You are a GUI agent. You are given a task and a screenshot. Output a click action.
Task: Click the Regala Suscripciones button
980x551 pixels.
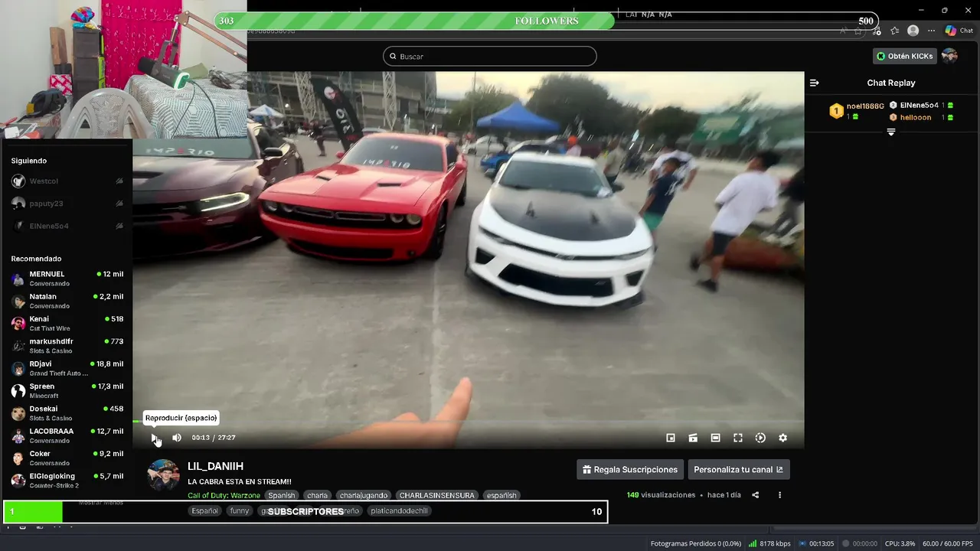point(630,469)
